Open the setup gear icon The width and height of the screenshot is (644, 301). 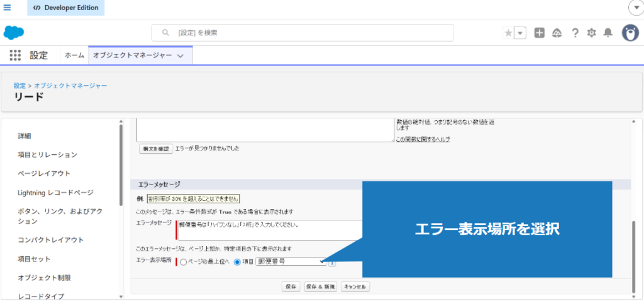pyautogui.click(x=591, y=33)
